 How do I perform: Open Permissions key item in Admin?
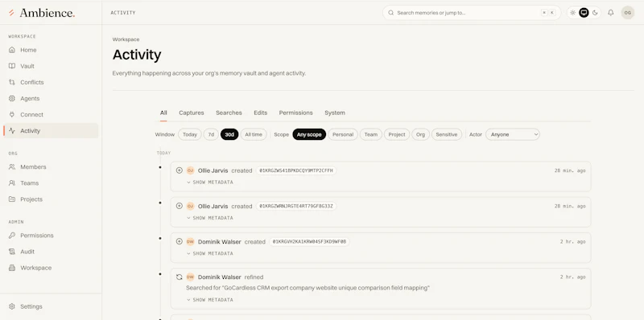tap(51, 236)
